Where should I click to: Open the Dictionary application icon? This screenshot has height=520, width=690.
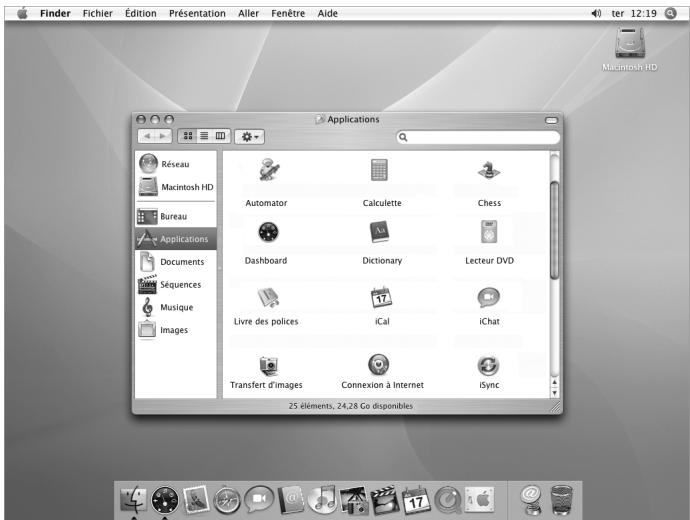click(x=379, y=232)
